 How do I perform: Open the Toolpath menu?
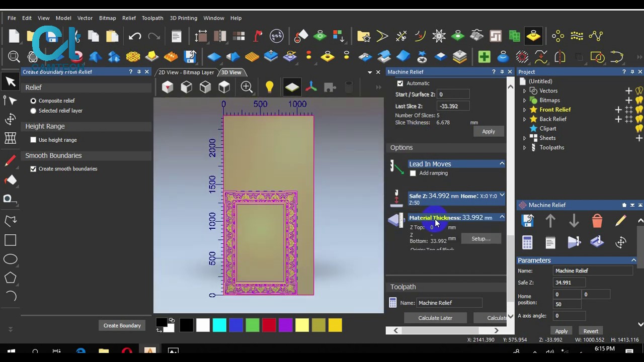point(152,18)
